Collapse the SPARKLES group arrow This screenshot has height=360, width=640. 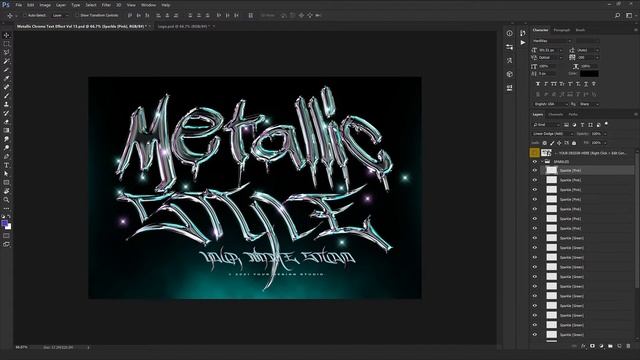(x=542, y=162)
